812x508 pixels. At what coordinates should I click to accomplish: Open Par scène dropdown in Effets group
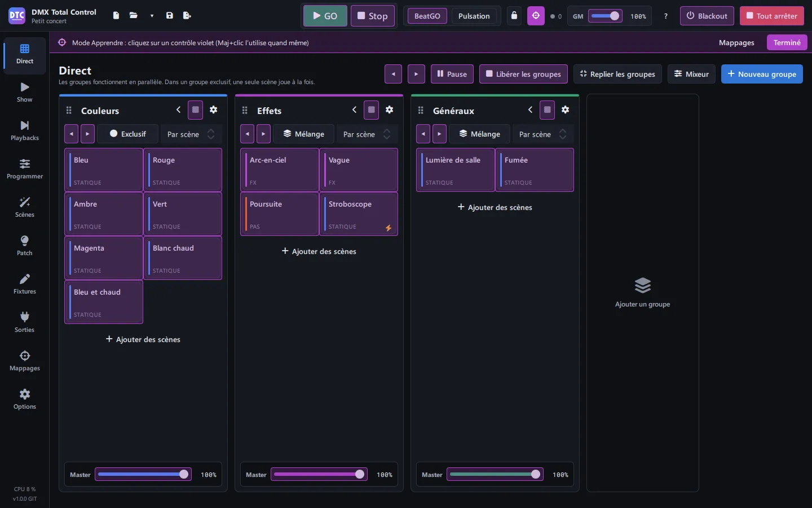(x=367, y=134)
